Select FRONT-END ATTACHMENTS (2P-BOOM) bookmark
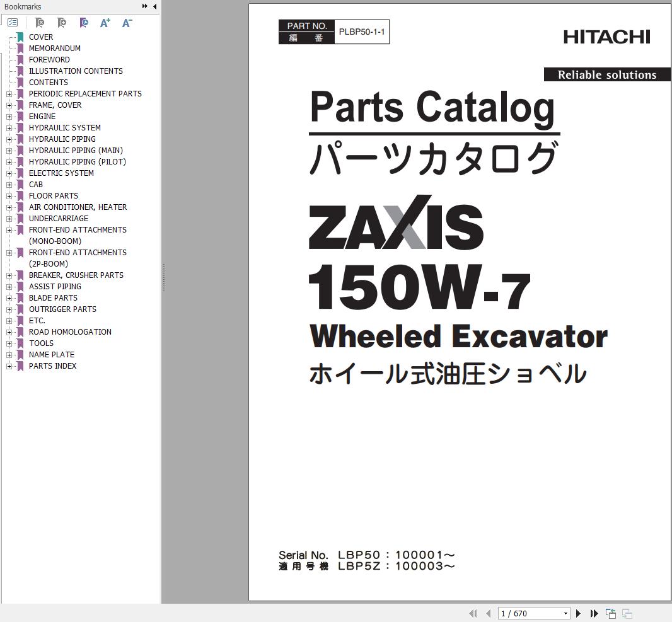The width and height of the screenshot is (672, 622). coord(78,258)
